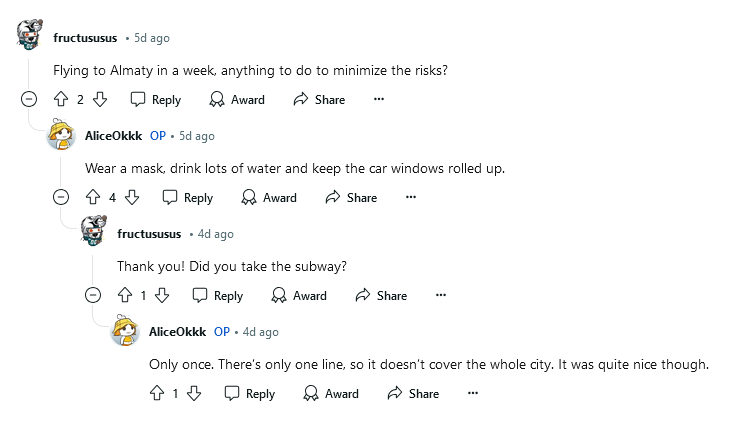732x421 pixels.
Task: Open AliceOkkk's profile from the 'Wear a mask' comment
Action: click(113, 135)
